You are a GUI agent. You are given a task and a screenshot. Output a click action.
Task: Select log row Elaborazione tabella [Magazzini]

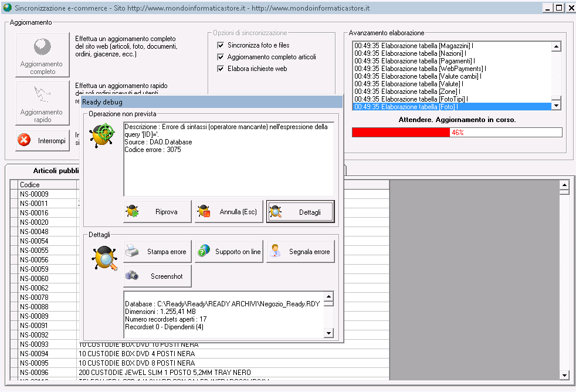tap(452, 46)
